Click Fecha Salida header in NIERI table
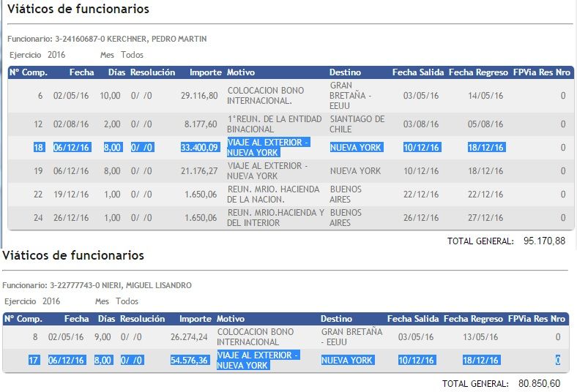Viewport: 577px width, 392px height. coord(413,319)
